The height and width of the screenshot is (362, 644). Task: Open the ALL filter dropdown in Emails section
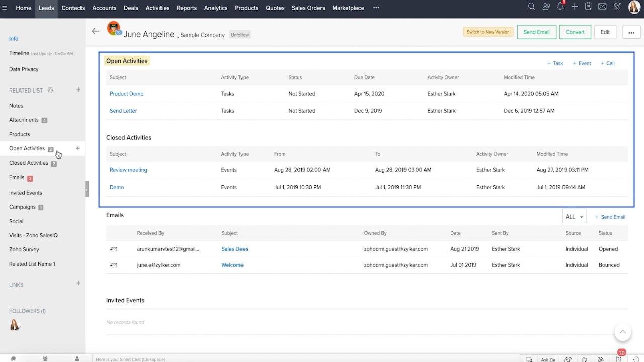(x=574, y=216)
